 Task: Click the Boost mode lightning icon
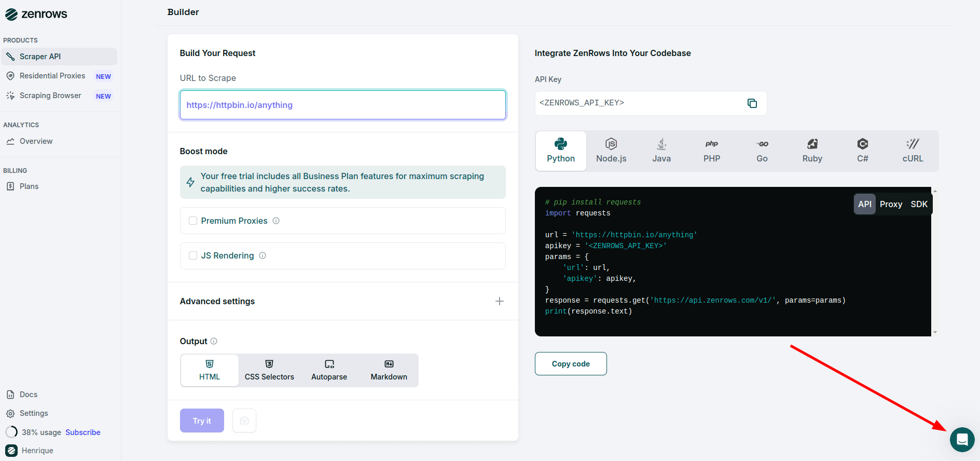(x=190, y=182)
